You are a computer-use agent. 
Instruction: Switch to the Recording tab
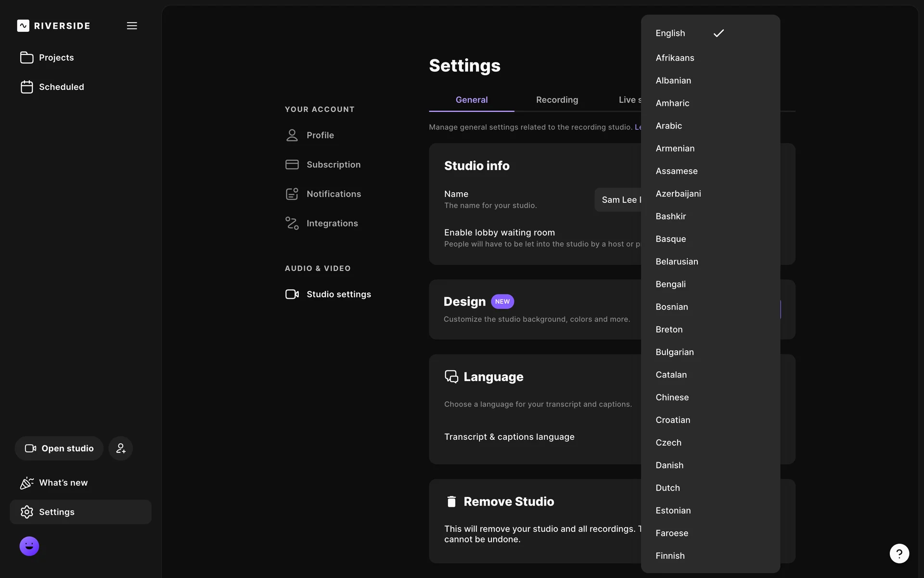(557, 100)
